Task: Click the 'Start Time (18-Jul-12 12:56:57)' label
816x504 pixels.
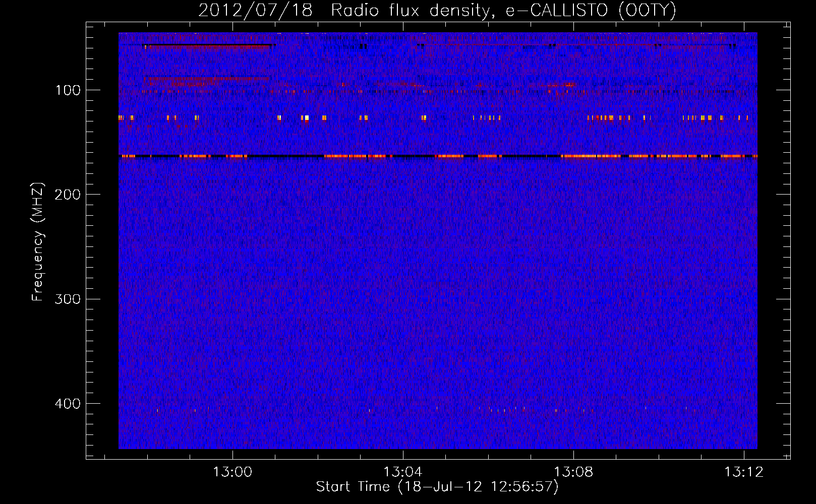Action: [437, 487]
